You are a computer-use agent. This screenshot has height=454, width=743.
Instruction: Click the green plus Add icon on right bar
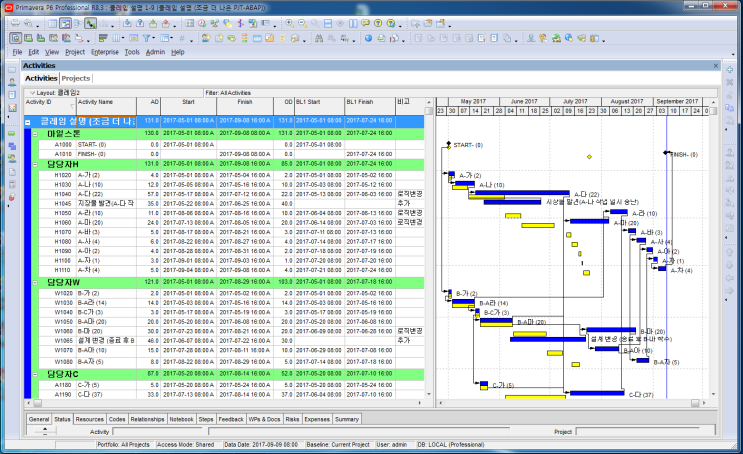(730, 70)
